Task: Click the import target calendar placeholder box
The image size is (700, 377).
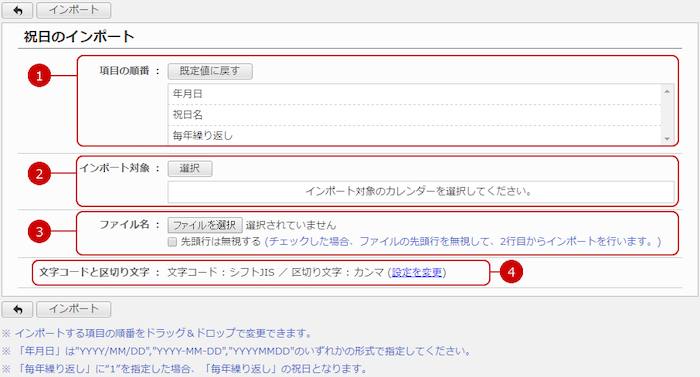Action: pos(421,192)
